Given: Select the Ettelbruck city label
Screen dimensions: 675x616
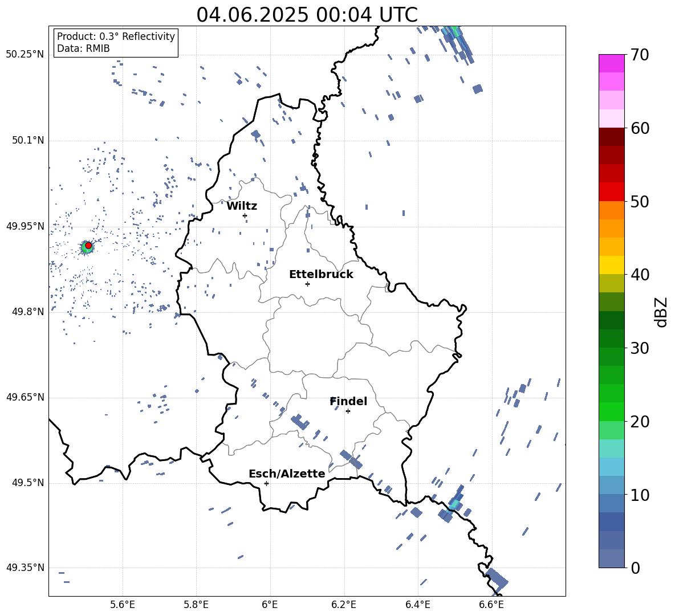Looking at the screenshot, I should pyautogui.click(x=321, y=275).
